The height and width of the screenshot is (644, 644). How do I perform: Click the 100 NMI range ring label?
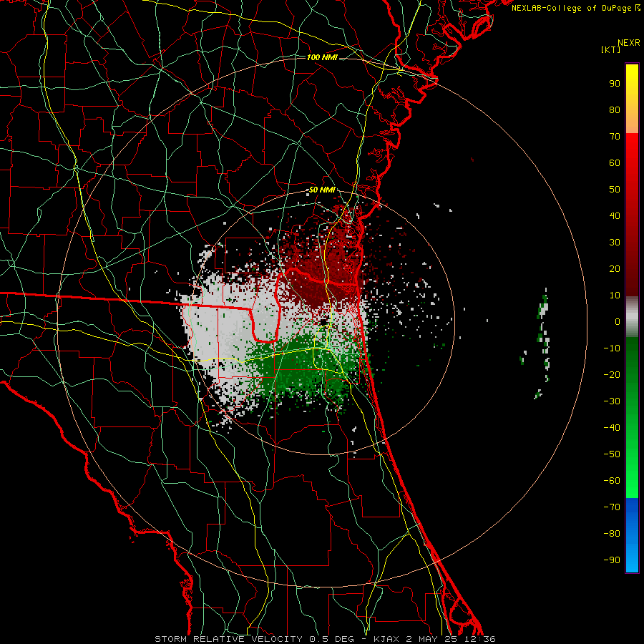tap(322, 57)
